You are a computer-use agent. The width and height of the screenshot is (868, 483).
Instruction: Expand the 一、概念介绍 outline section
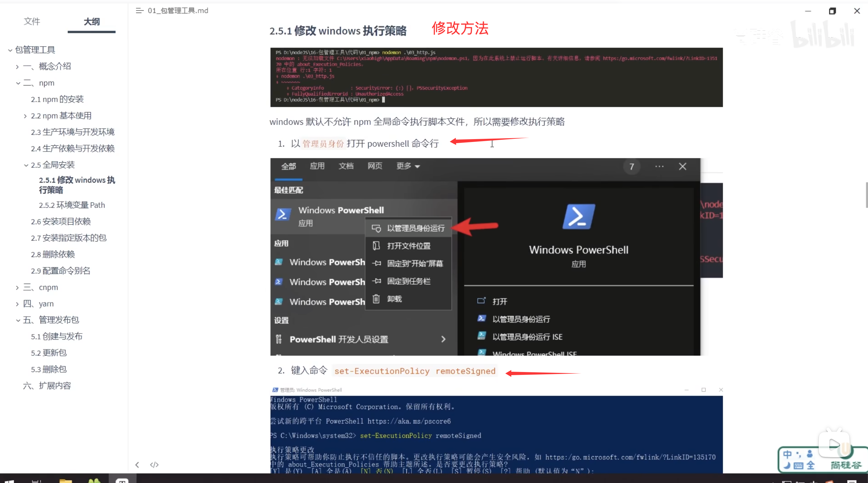click(17, 67)
